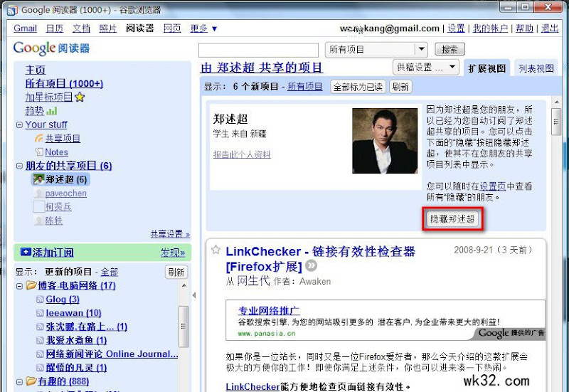Star the LinkChecker article
Image resolution: width=569 pixels, height=392 pixels.
coord(216,249)
